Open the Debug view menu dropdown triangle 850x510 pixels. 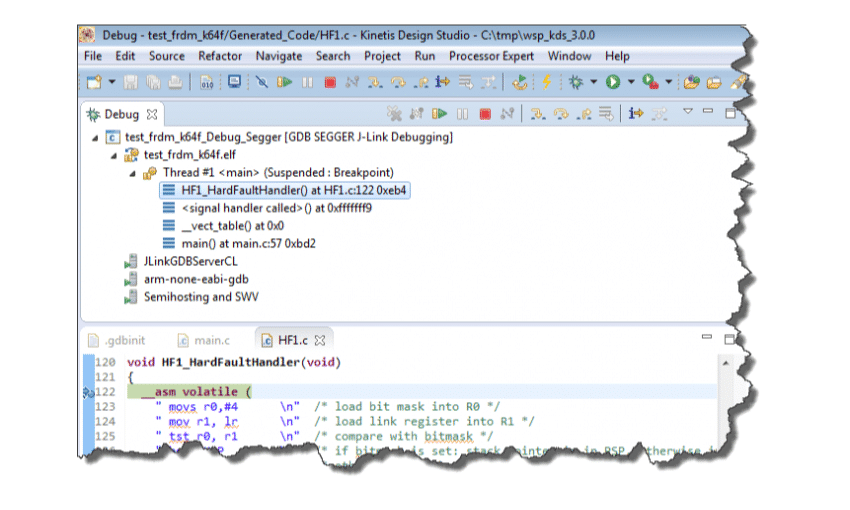click(x=687, y=112)
